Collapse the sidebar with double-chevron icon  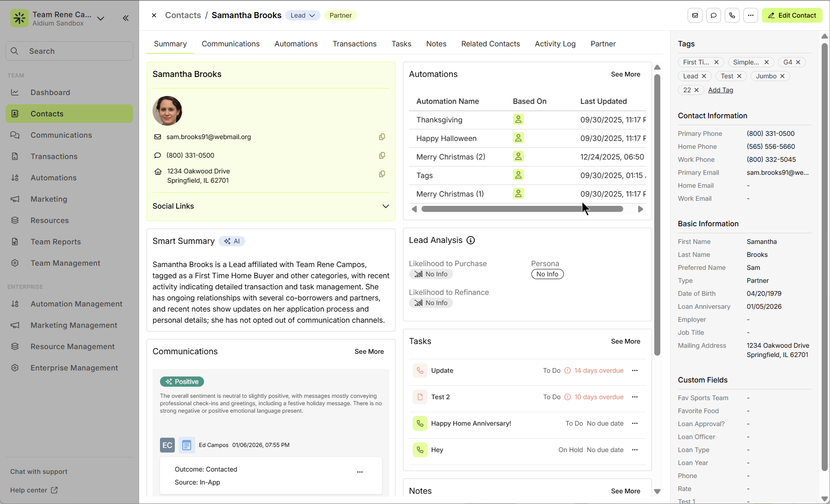[x=126, y=18]
